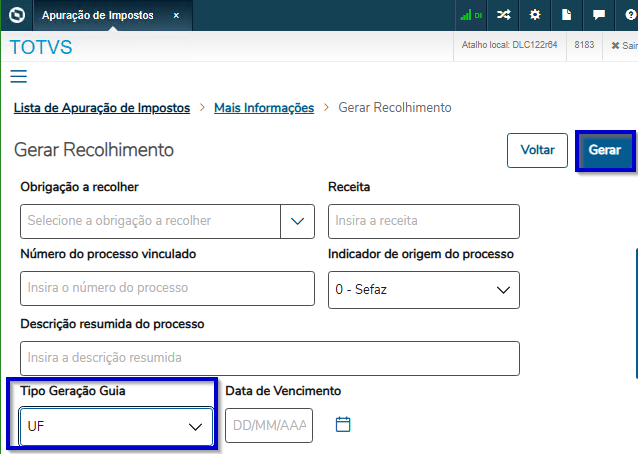Click the Receita input field
The image size is (638, 454).
pyautogui.click(x=424, y=221)
